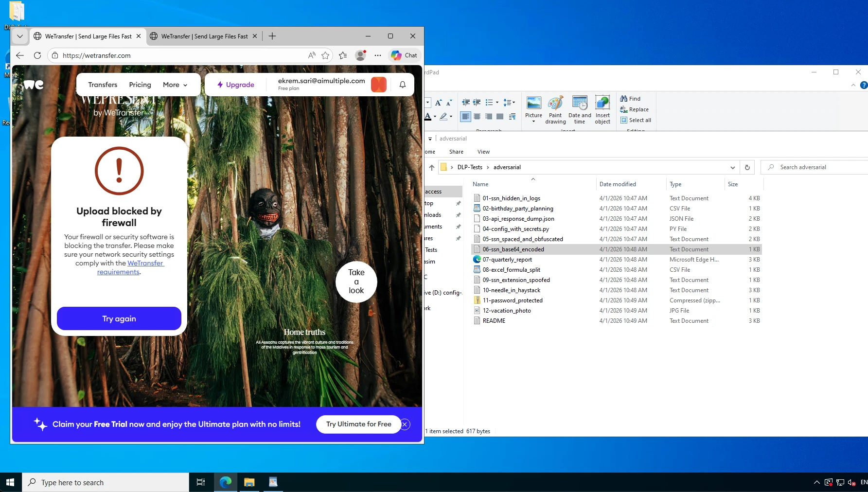Open the View tab in File Explorer
The width and height of the screenshot is (868, 492).
pos(483,152)
